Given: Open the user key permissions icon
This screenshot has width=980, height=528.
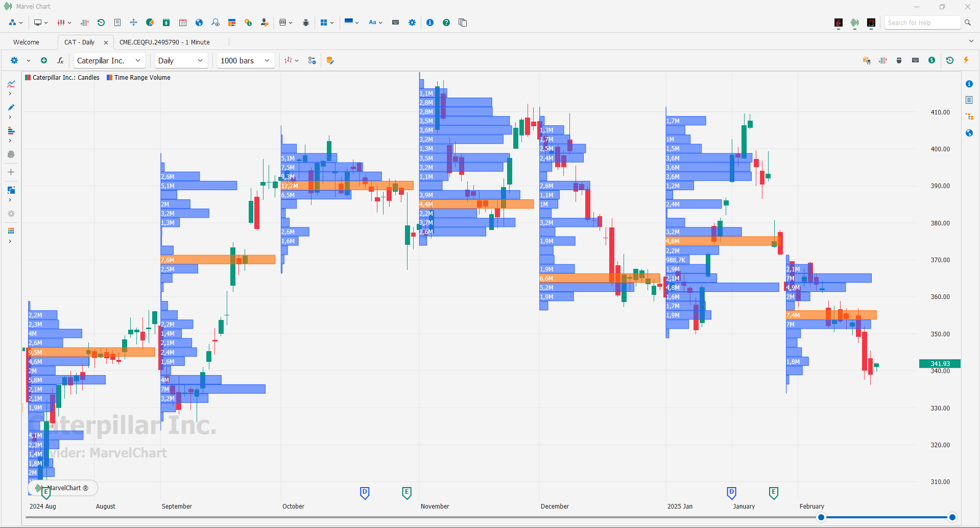Looking at the screenshot, I should pos(265,22).
